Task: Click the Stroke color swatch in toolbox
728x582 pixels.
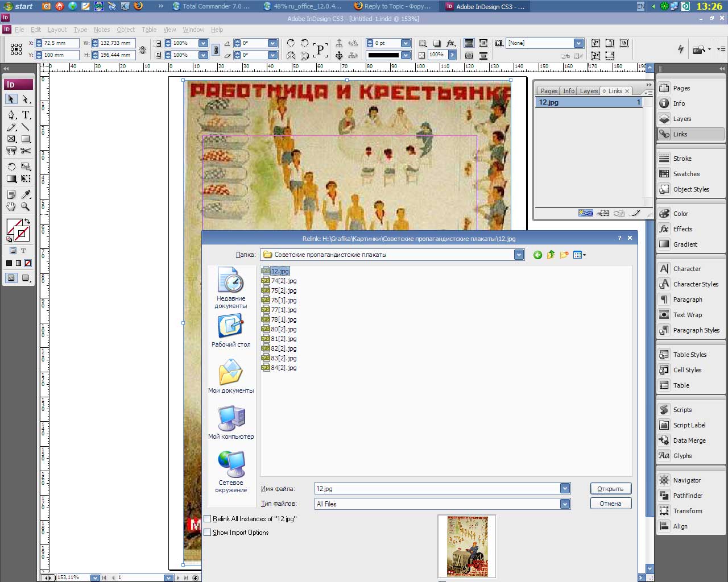Action: pos(22,234)
